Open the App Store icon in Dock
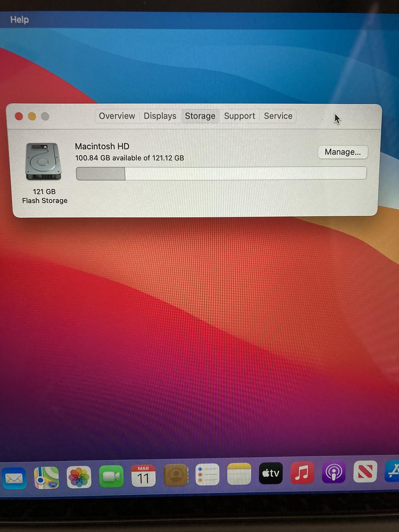The height and width of the screenshot is (532, 399). click(392, 470)
